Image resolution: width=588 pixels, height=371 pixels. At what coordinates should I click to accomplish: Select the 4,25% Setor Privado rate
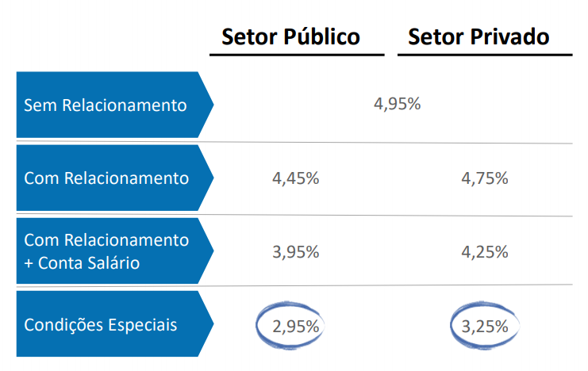pos(484,252)
